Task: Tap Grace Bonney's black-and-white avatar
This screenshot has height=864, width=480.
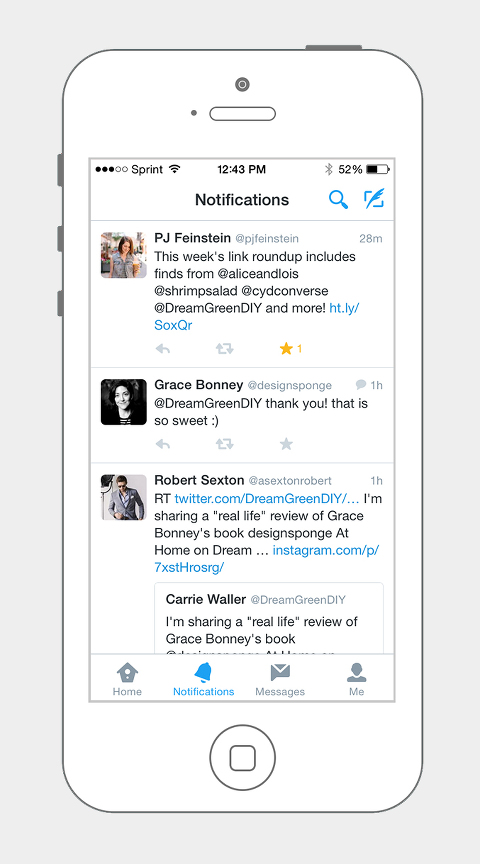Action: [123, 402]
